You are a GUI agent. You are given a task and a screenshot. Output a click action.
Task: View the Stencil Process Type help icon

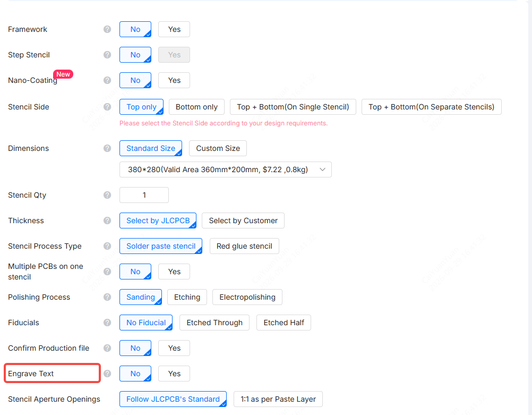107,246
